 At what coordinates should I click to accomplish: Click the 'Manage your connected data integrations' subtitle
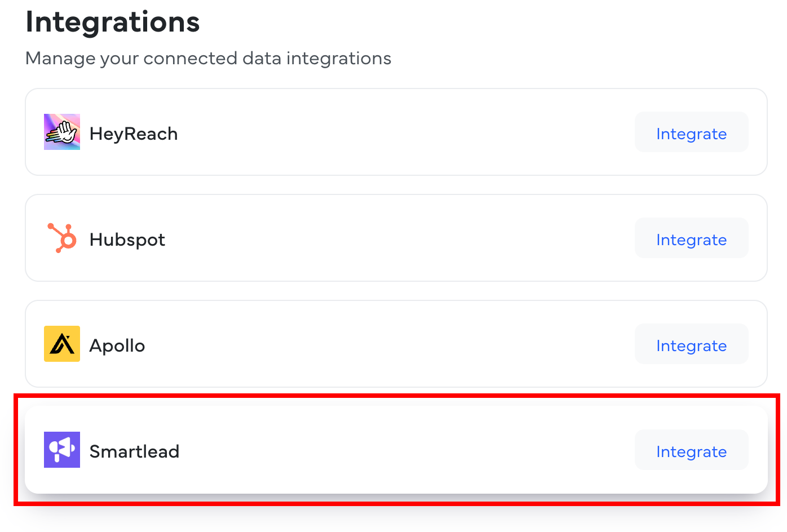pyautogui.click(x=209, y=59)
